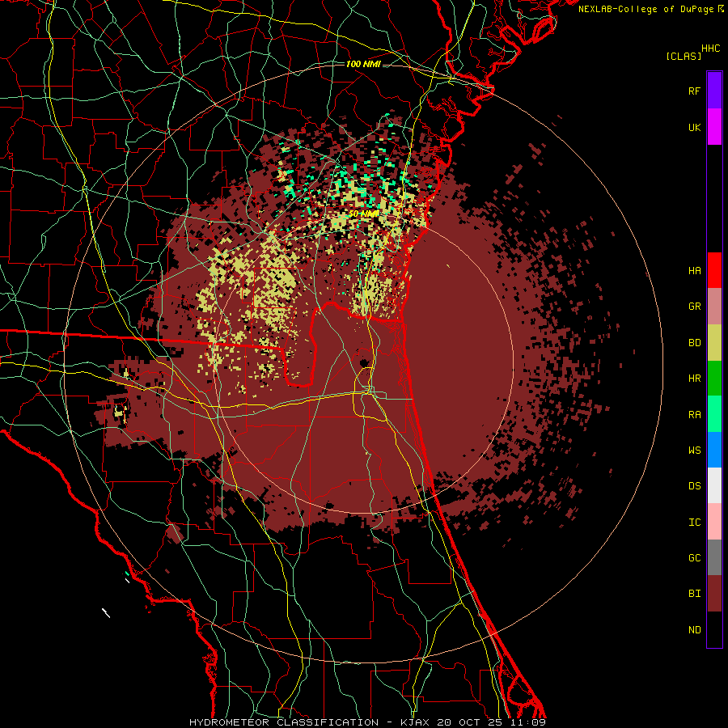Click the magenta UK legend swatch
The image size is (728, 728).
pyautogui.click(x=714, y=127)
